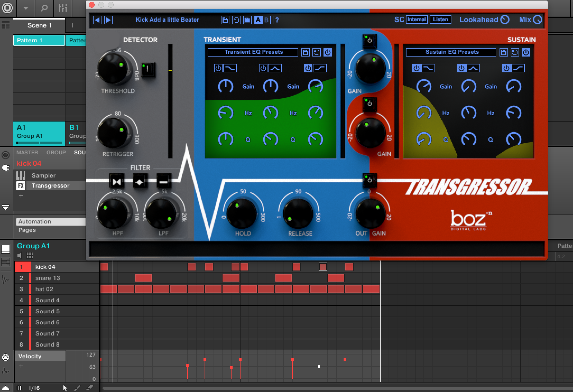Switch to the GROUP tab
Screen dimensions: 573x392
tap(56, 152)
